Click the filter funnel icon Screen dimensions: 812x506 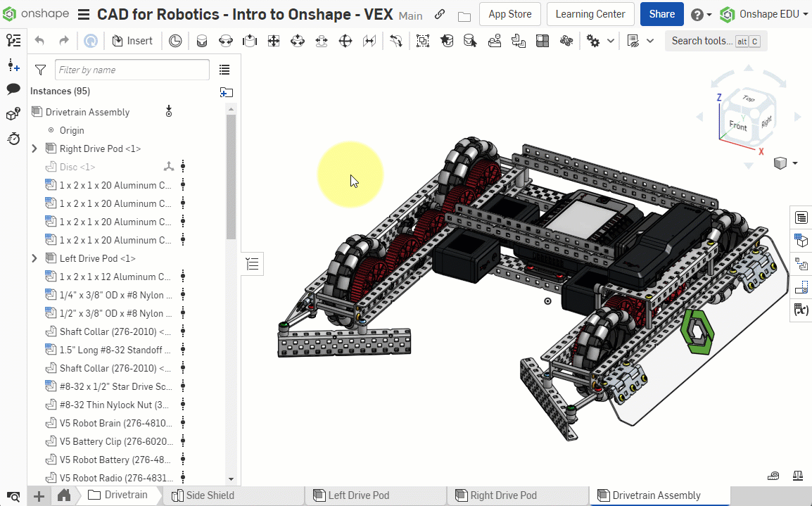tap(41, 70)
